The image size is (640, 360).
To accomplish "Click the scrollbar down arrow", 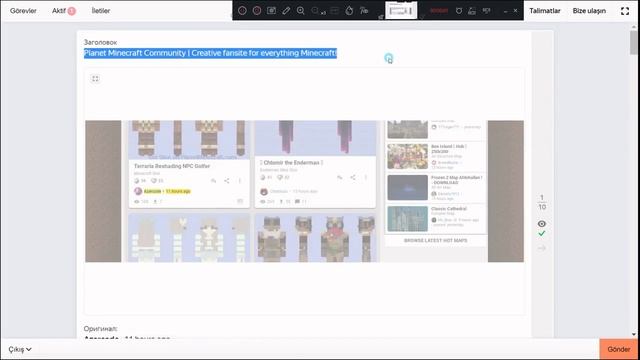I will [x=633, y=334].
